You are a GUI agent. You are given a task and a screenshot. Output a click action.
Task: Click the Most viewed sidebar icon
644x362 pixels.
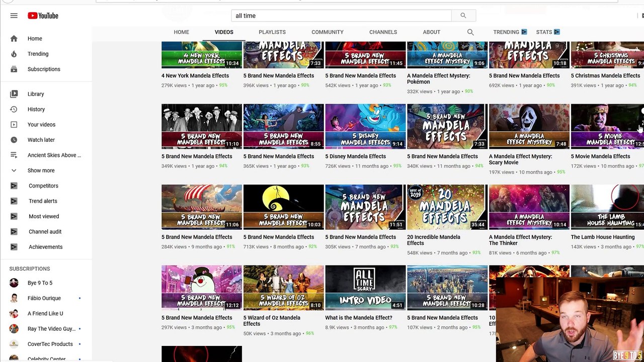pos(14,216)
